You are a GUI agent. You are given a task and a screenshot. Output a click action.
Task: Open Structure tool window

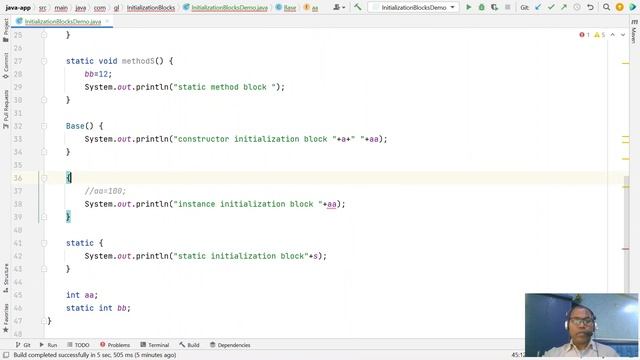tap(6, 278)
